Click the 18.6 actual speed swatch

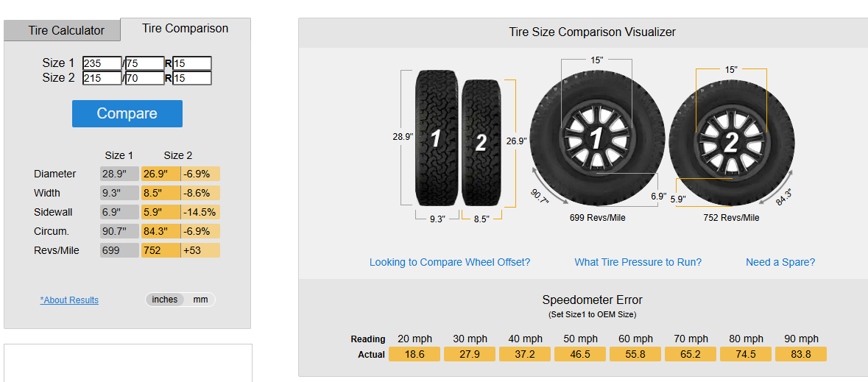[x=414, y=354]
